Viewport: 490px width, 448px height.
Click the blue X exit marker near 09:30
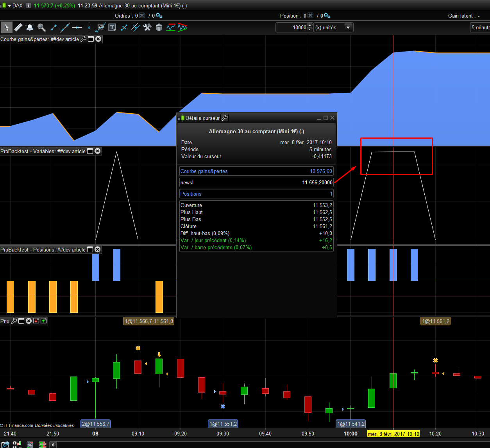point(223,407)
